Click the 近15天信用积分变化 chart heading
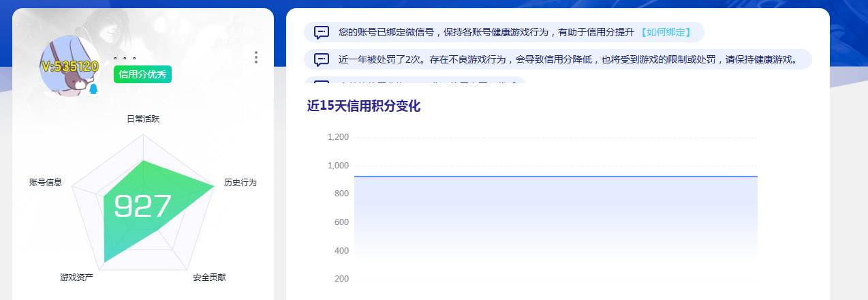This screenshot has width=868, height=300. (364, 106)
